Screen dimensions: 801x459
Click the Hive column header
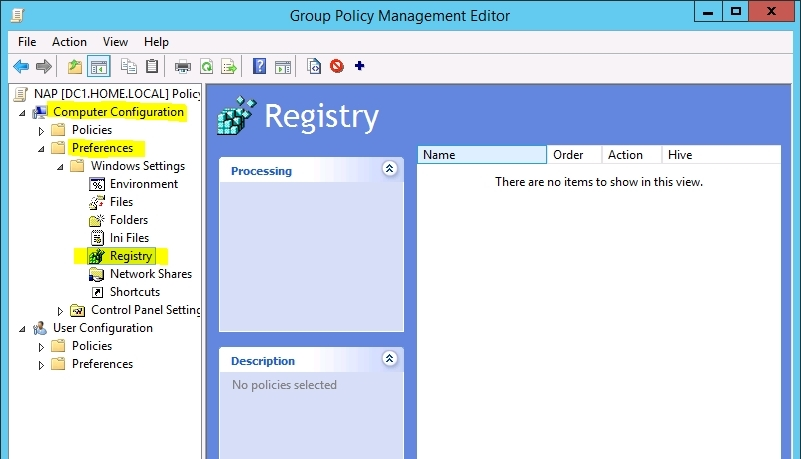tap(679, 155)
